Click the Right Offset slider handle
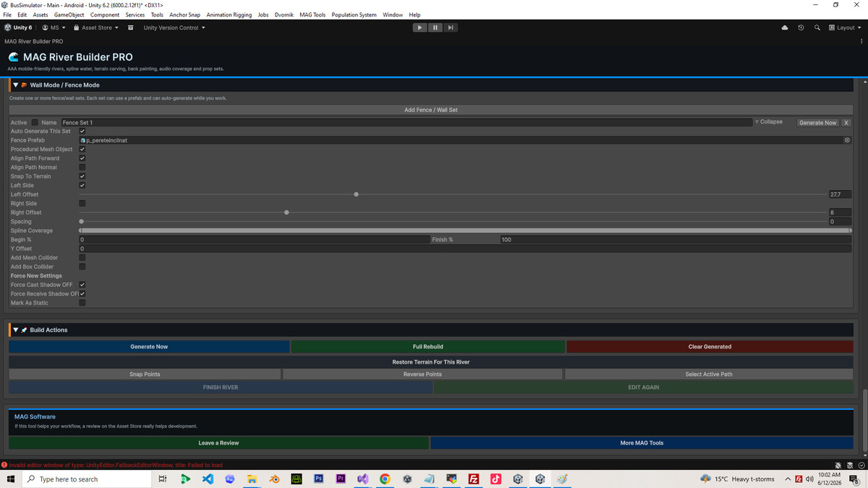The height and width of the screenshot is (488, 868). [286, 213]
